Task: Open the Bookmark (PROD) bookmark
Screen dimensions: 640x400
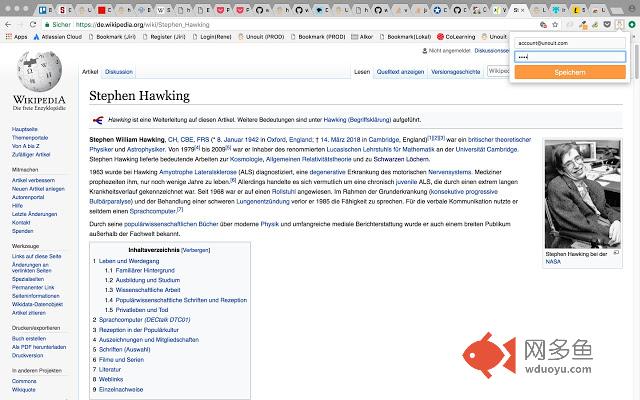Action: (x=318, y=37)
